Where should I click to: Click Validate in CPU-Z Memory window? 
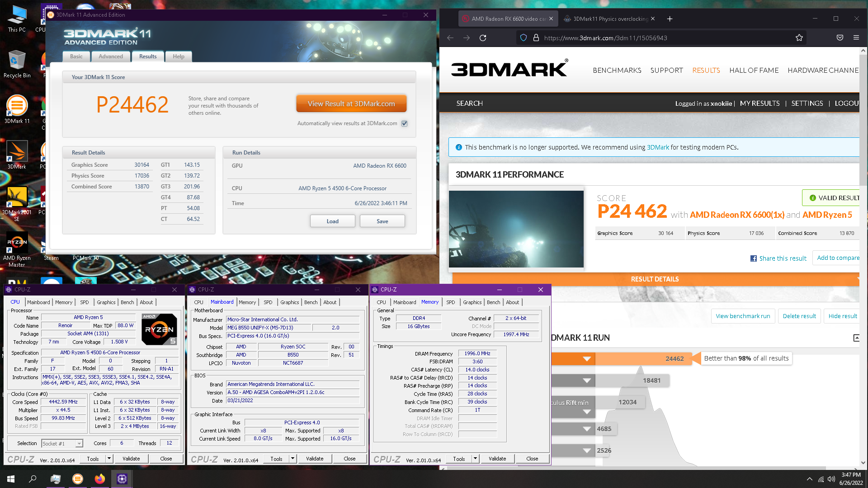(497, 459)
